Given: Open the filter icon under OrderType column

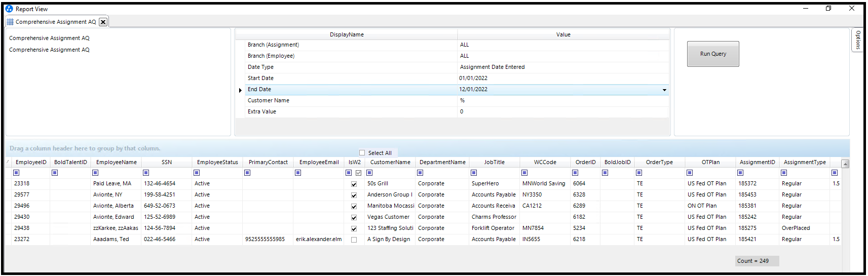Looking at the screenshot, I should point(639,173).
